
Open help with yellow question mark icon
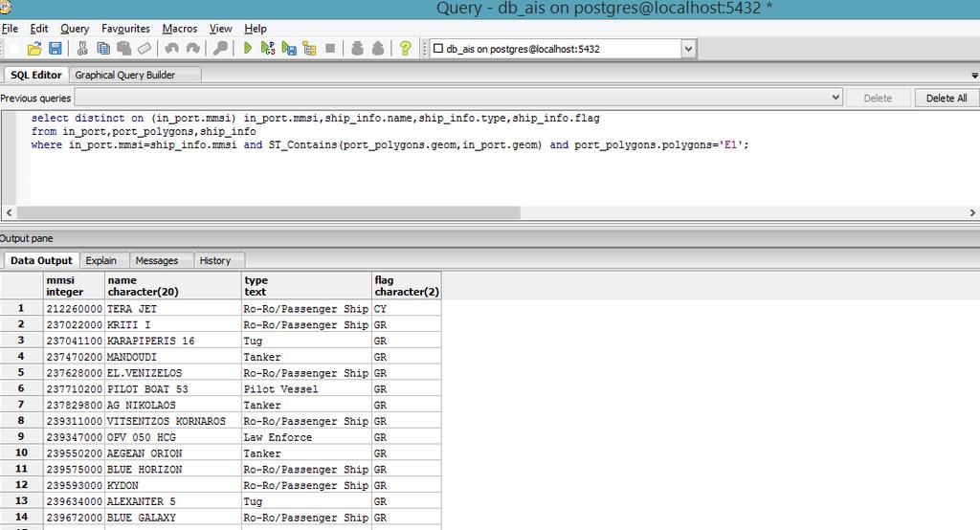[x=405, y=48]
